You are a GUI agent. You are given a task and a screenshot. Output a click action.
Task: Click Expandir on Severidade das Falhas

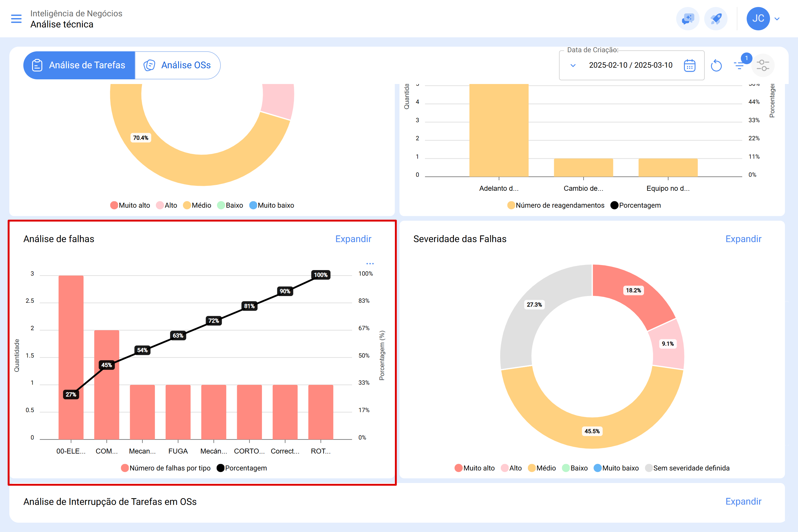[743, 239]
